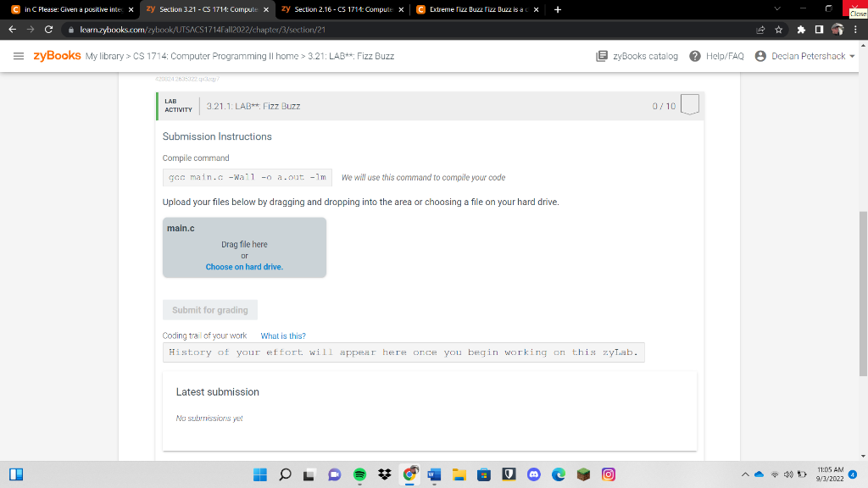The image size is (868, 488).
Task: Mark the 3.21.1 lab activity as complete
Action: pos(689,105)
